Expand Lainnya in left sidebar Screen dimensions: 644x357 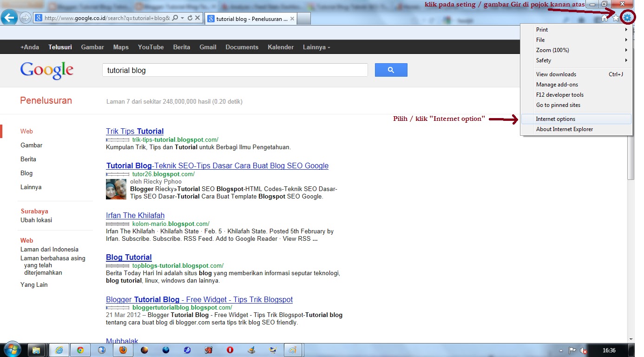point(31,187)
